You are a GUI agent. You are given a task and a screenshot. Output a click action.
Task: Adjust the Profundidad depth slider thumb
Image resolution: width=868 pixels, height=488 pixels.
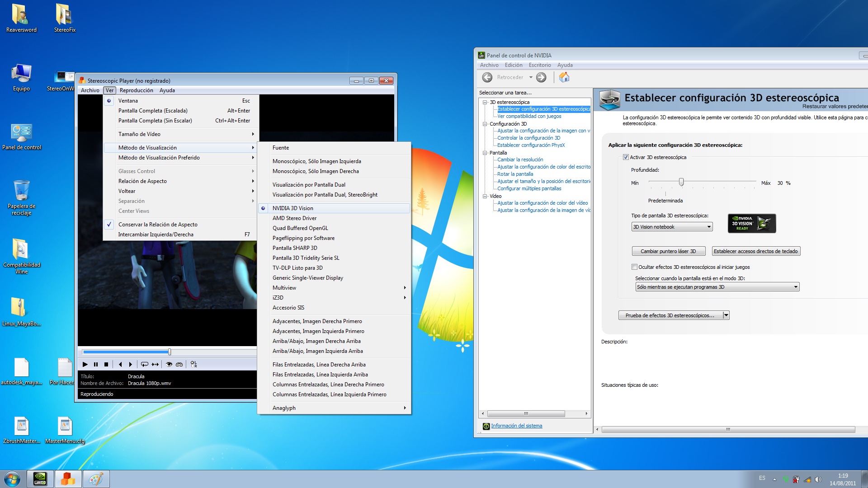[681, 182]
